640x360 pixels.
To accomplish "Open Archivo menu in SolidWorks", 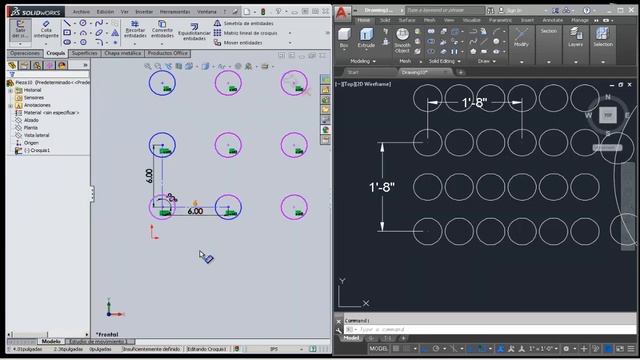I will [81, 12].
